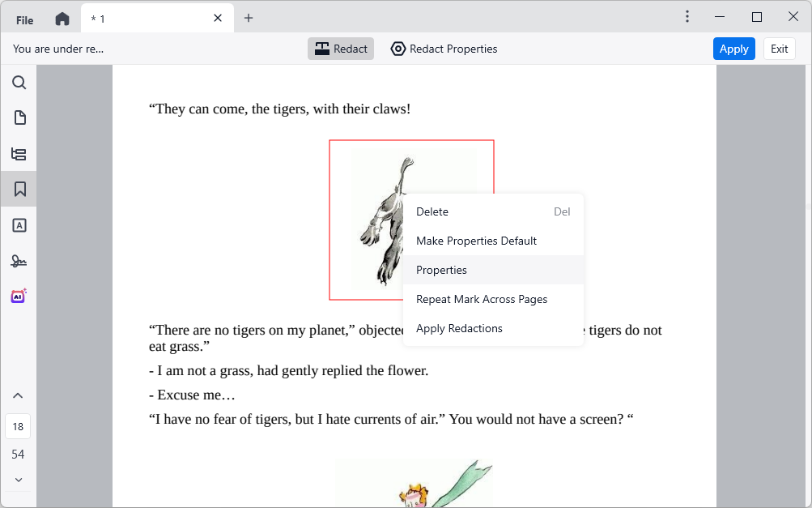This screenshot has width=812, height=508.
Task: Open Redact Properties
Action: [444, 49]
